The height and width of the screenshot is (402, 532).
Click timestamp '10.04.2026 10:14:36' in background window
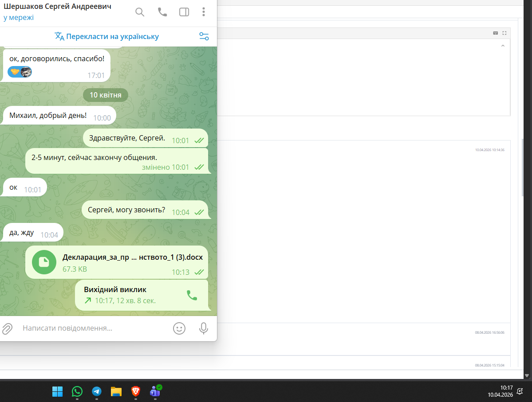click(x=489, y=150)
